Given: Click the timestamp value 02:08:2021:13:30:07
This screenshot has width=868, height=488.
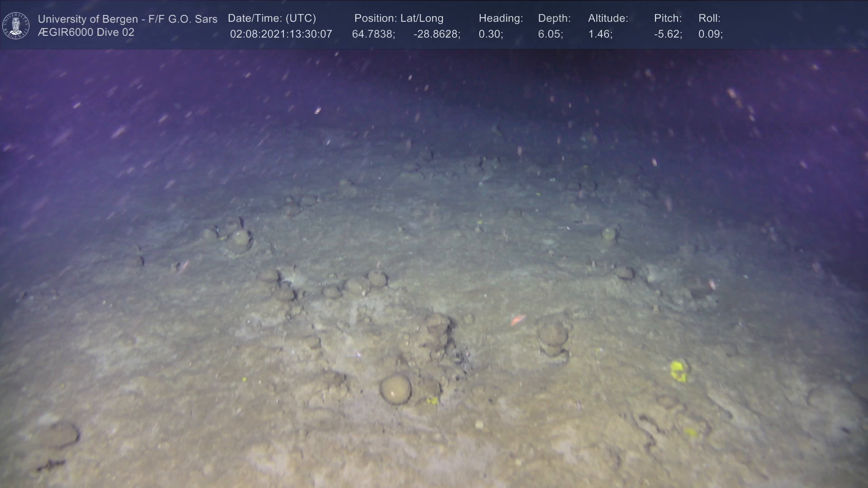Looking at the screenshot, I should 281,34.
